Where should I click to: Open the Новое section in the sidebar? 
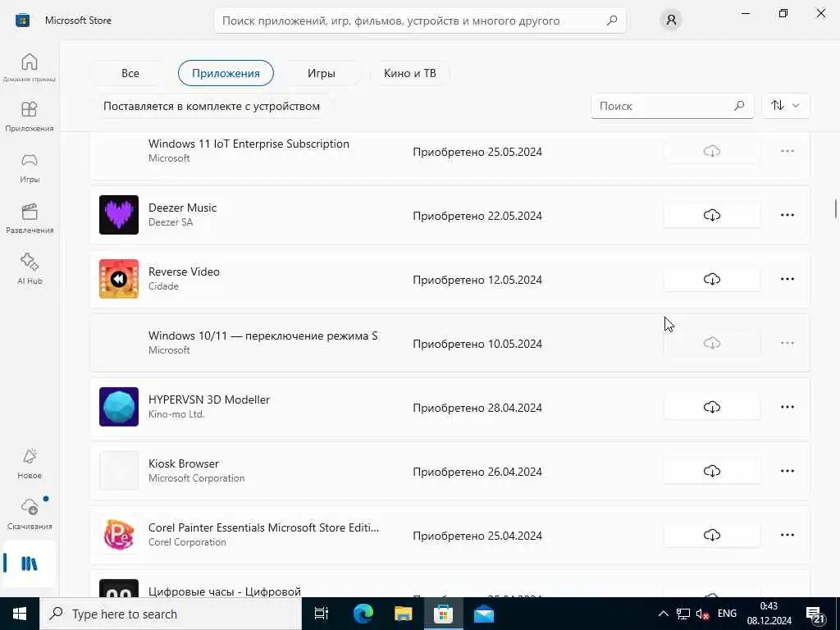(x=30, y=464)
